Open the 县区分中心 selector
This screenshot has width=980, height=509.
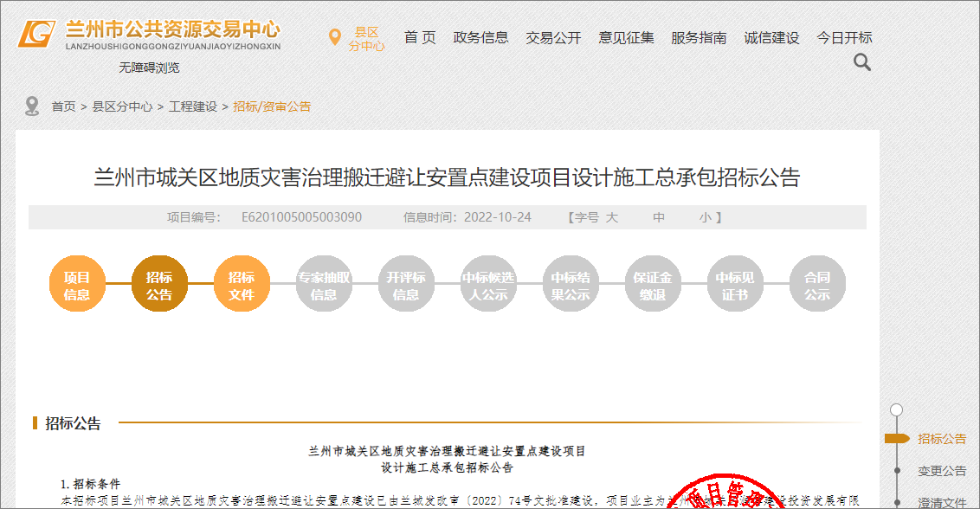click(366, 39)
